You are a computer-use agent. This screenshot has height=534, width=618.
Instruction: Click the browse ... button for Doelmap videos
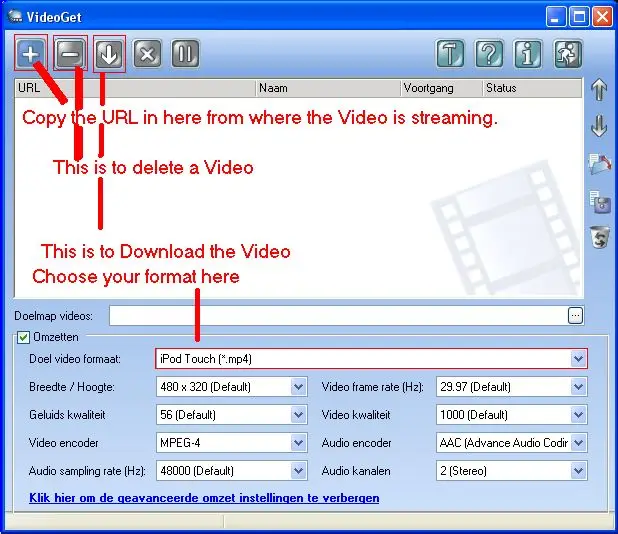click(x=575, y=316)
